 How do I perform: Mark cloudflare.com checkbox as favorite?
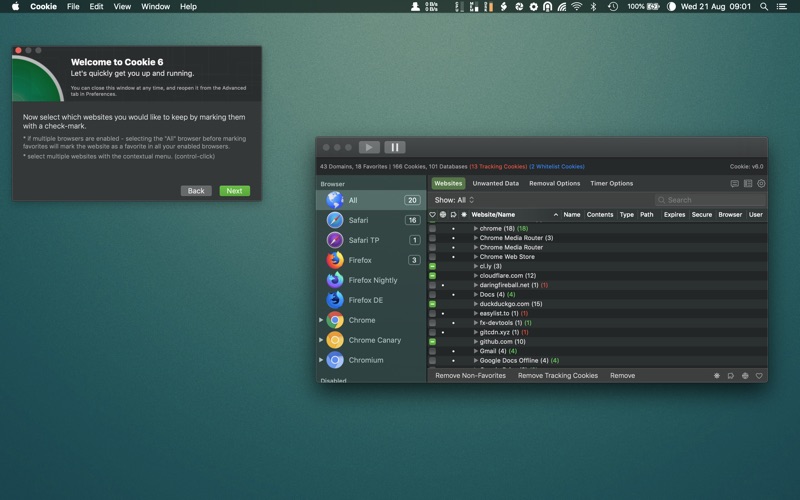[433, 276]
